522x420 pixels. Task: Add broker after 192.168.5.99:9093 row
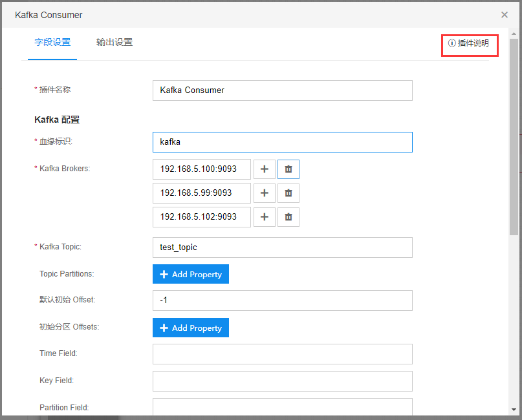pyautogui.click(x=265, y=193)
